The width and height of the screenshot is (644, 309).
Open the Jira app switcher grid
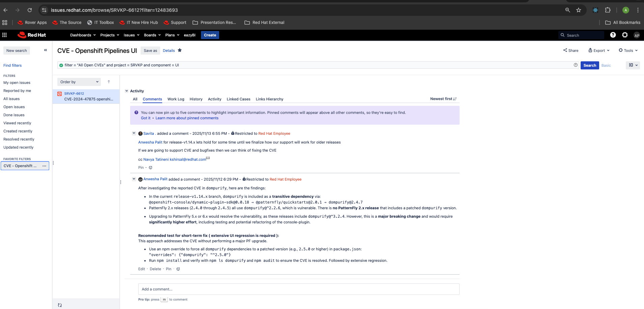[4, 35]
